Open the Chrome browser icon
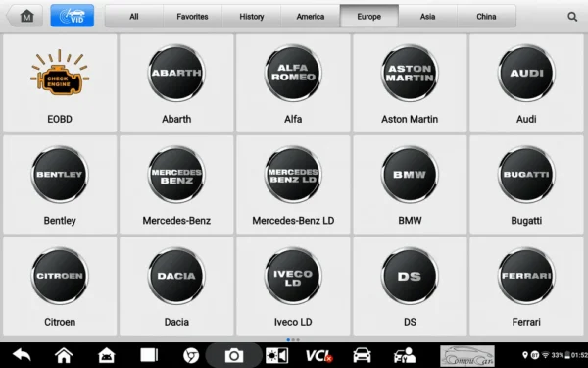Image resolution: width=588 pixels, height=368 pixels. point(191,355)
